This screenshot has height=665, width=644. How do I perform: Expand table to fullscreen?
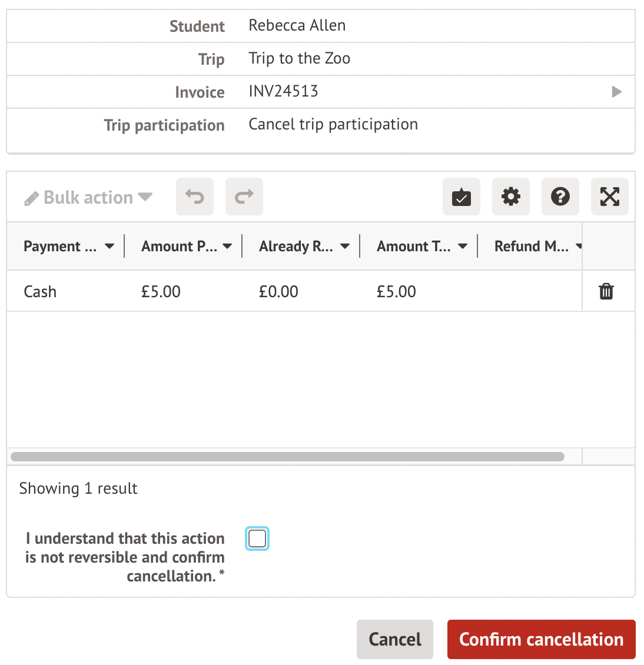pyautogui.click(x=610, y=197)
